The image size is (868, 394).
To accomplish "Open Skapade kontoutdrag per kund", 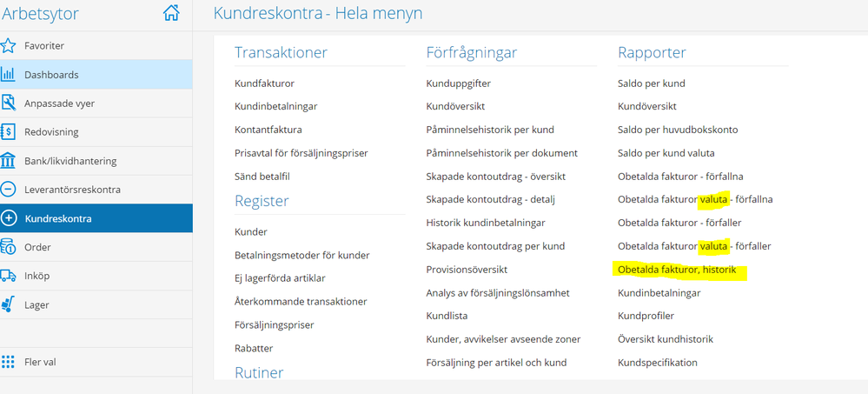I will coord(495,246).
